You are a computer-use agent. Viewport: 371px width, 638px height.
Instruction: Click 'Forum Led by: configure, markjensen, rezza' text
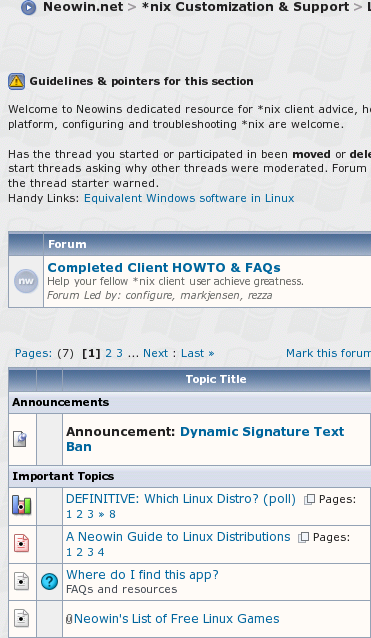pyautogui.click(x=159, y=295)
